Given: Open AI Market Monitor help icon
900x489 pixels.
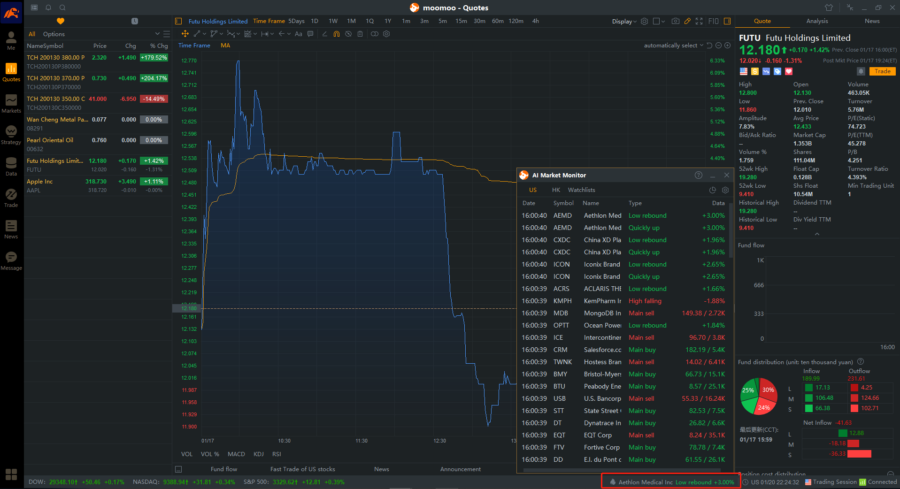Looking at the screenshot, I should point(699,175).
